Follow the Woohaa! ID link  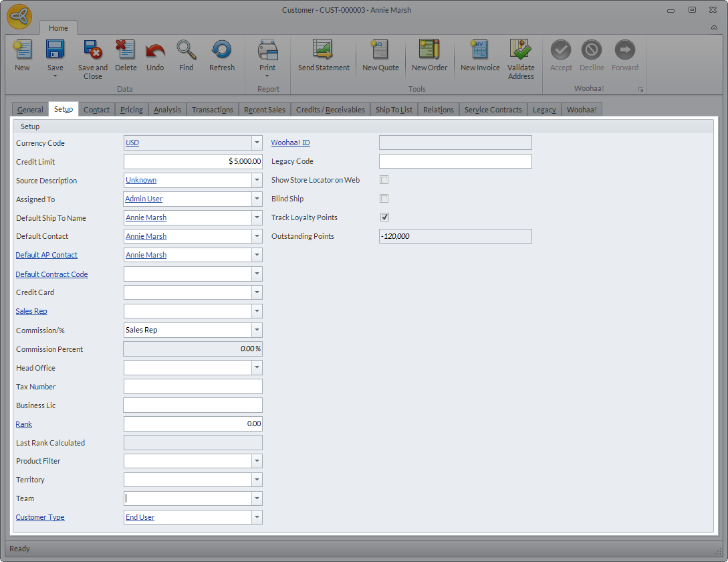[290, 143]
